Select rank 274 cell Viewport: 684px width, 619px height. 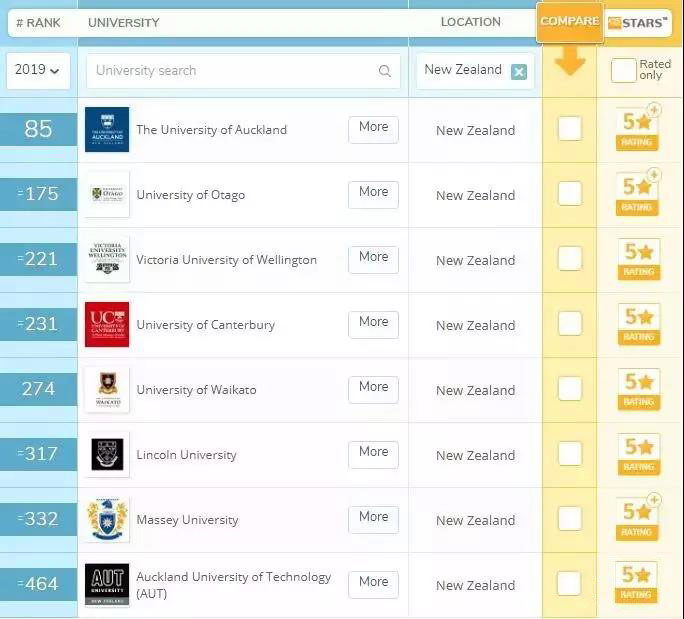pos(38,390)
